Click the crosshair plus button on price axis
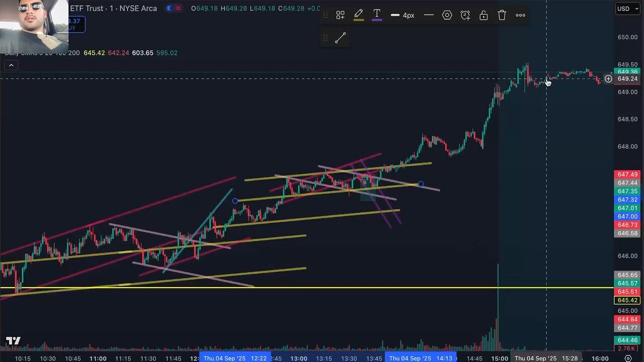Image resolution: width=644 pixels, height=362 pixels. [608, 79]
